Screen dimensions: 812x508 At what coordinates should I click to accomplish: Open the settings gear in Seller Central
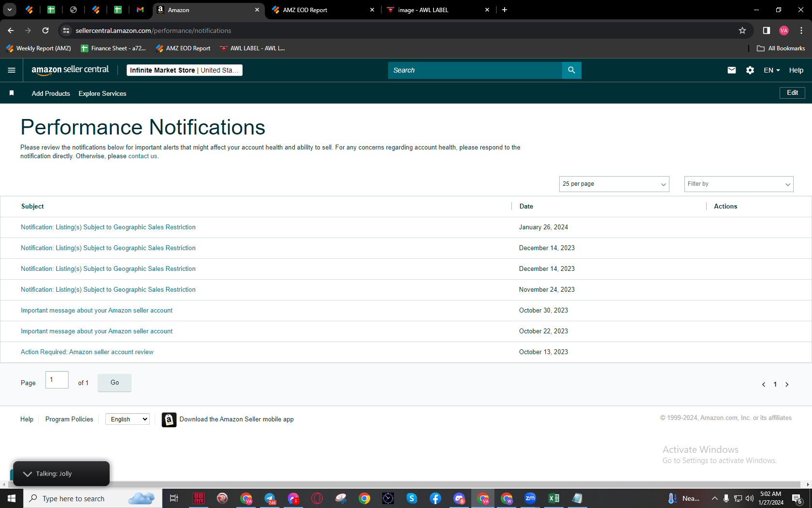coord(750,70)
